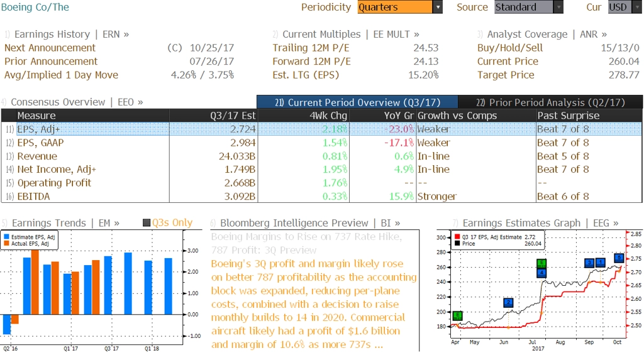Click the 4Wk Chg column header
Screen dimensions: 644x353
tap(303, 116)
